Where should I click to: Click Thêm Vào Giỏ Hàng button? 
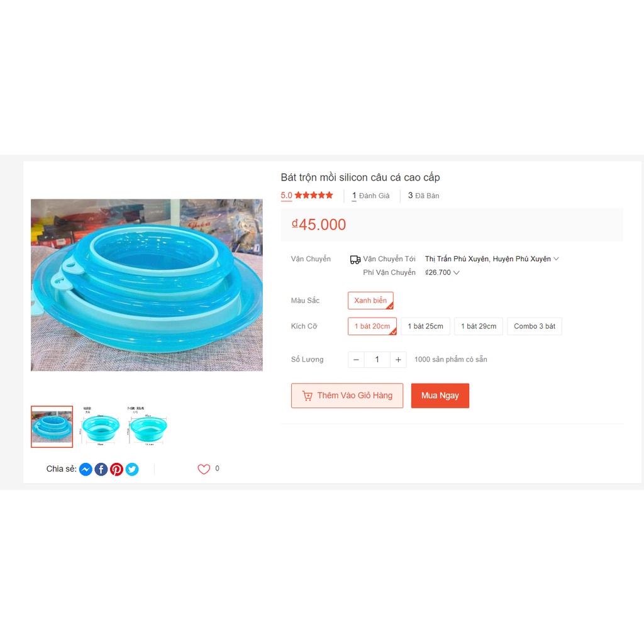pyautogui.click(x=347, y=396)
